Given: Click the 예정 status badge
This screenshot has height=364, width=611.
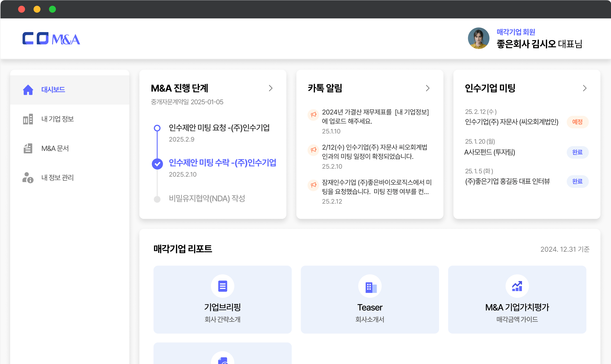Looking at the screenshot, I should coord(577,122).
